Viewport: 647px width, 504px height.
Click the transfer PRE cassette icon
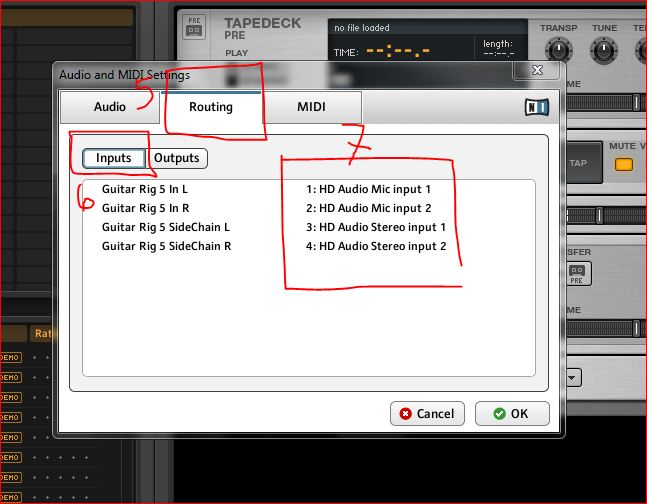point(577,274)
